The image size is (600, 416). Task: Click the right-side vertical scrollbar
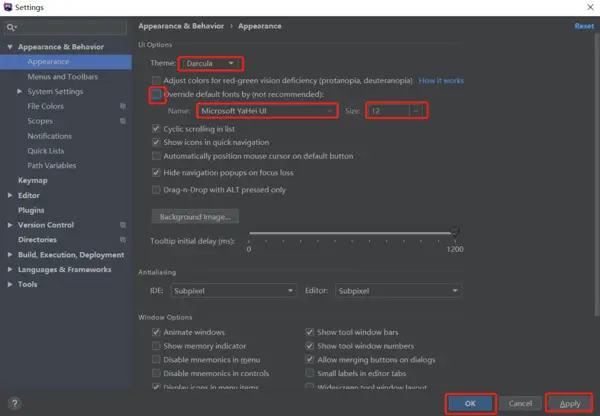[597, 175]
